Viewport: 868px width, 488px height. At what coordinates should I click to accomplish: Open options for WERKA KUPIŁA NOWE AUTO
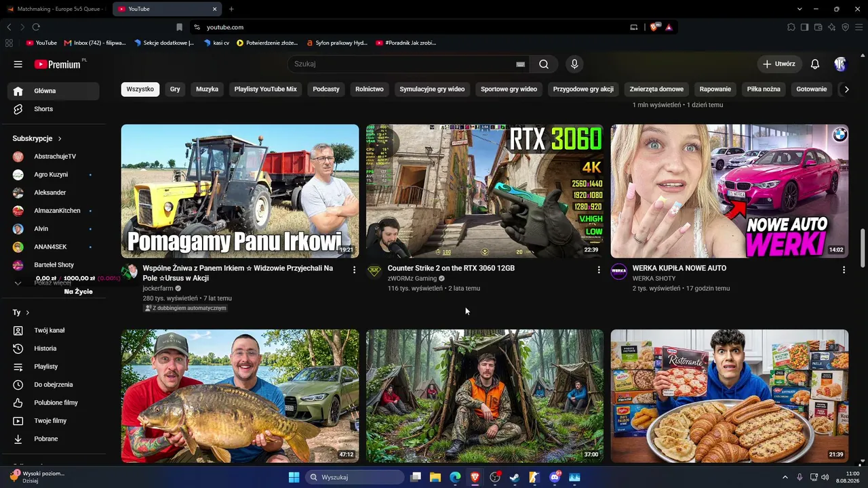[x=844, y=270]
